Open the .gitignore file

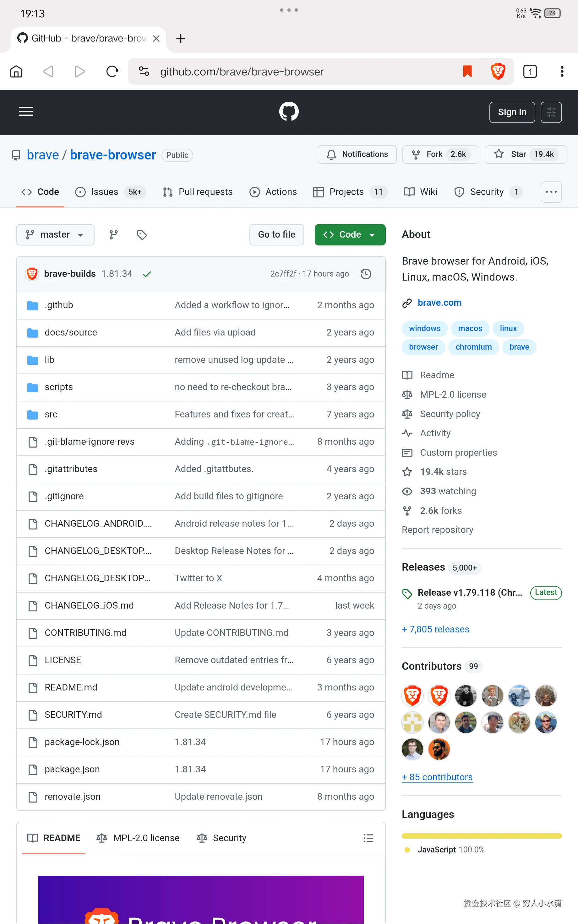click(x=64, y=496)
